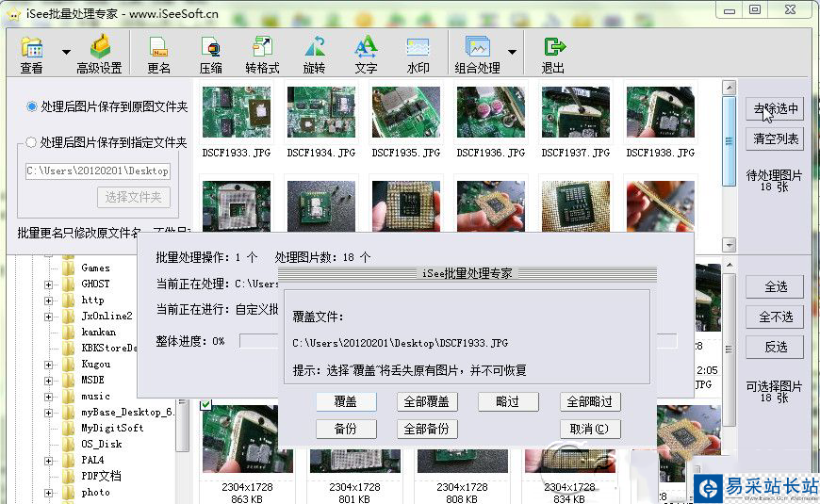The width and height of the screenshot is (820, 504).
Task: Select the 更名 rename tool
Action: pyautogui.click(x=159, y=55)
